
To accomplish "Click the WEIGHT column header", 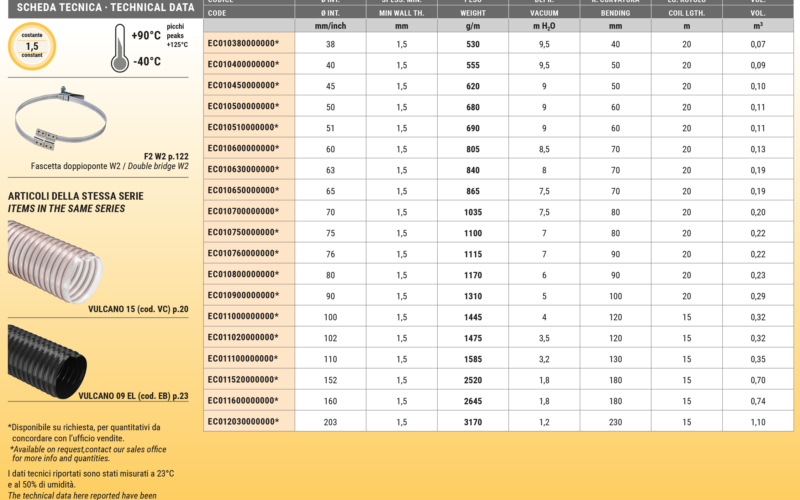I will 473,13.
